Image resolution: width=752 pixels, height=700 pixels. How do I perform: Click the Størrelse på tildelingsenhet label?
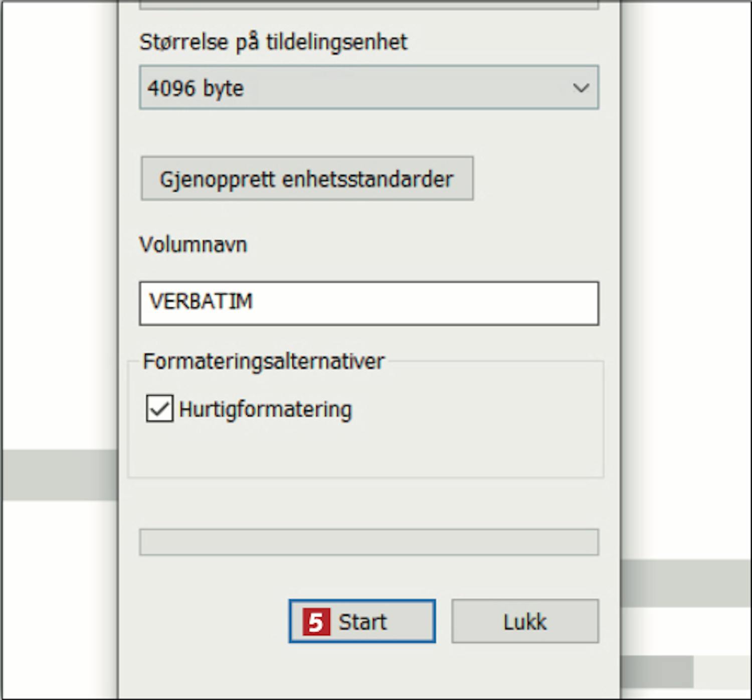click(x=273, y=42)
